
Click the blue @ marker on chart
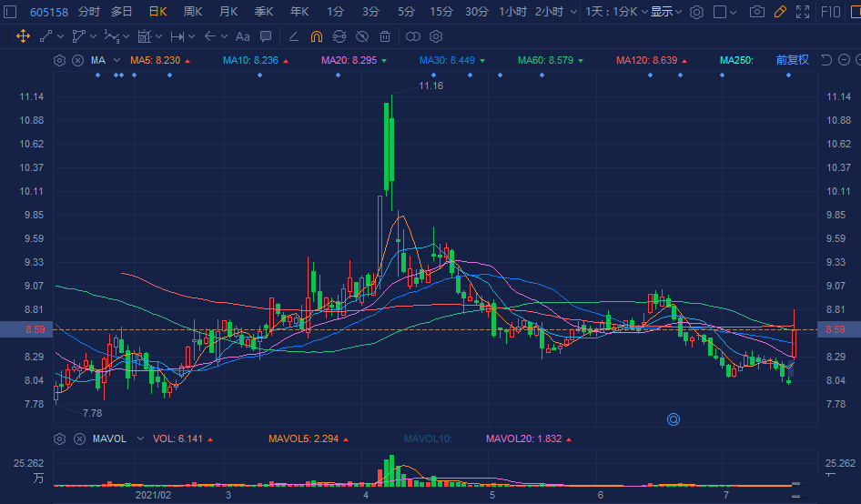(x=674, y=420)
